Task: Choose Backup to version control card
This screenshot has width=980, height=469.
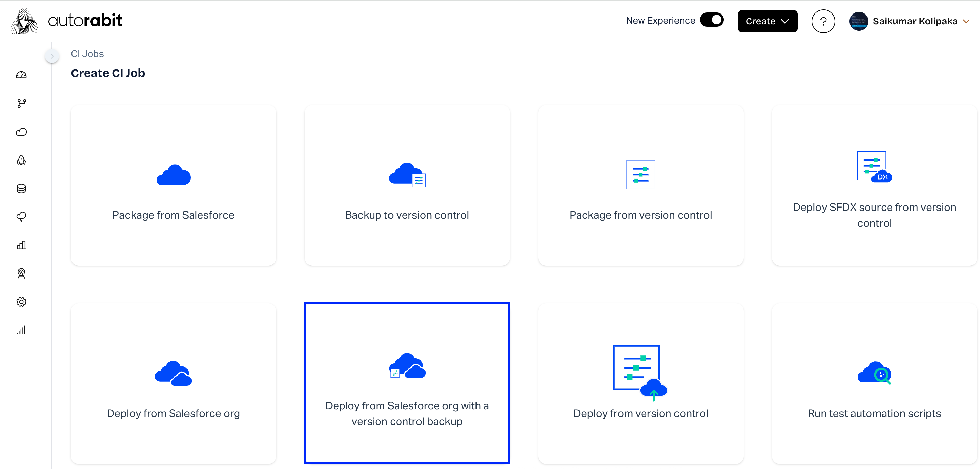Action: click(407, 185)
